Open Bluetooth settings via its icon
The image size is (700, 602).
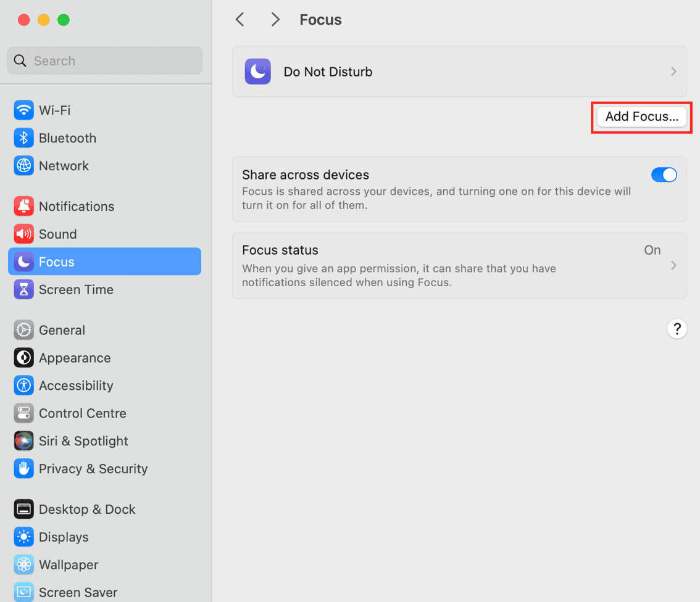coord(23,138)
